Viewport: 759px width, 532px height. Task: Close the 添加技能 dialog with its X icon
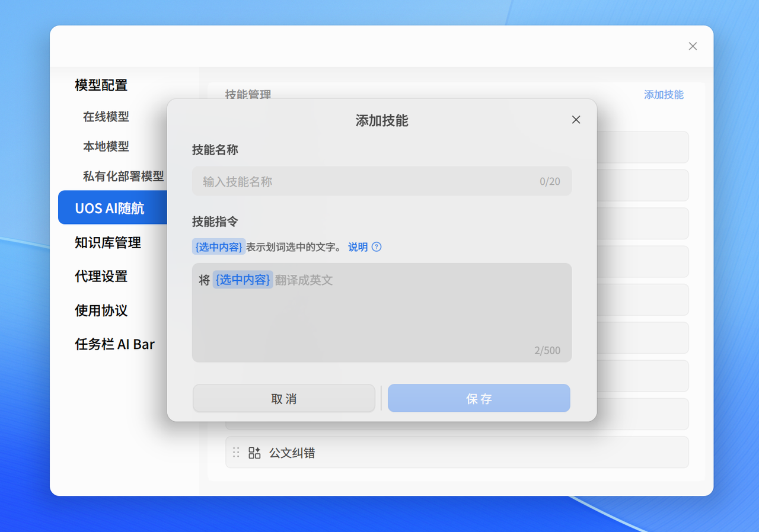(576, 120)
